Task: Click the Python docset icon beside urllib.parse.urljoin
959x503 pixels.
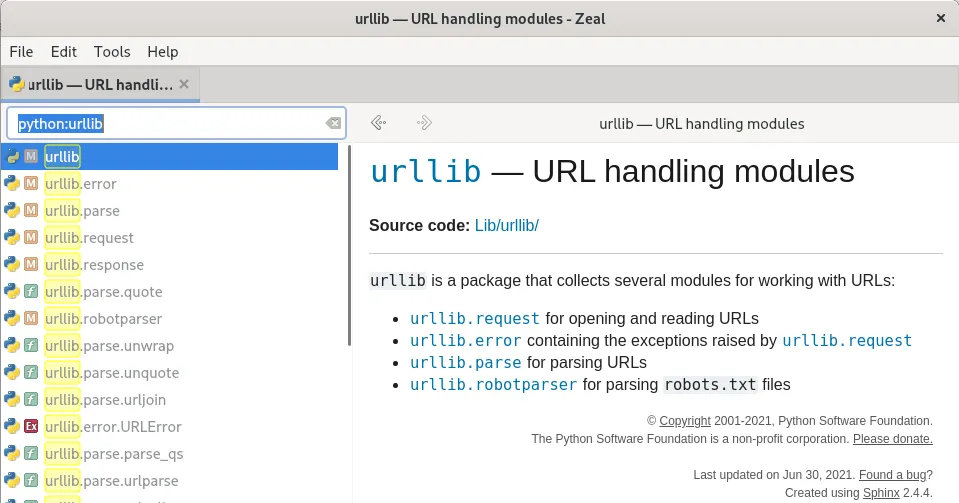Action: 12,399
